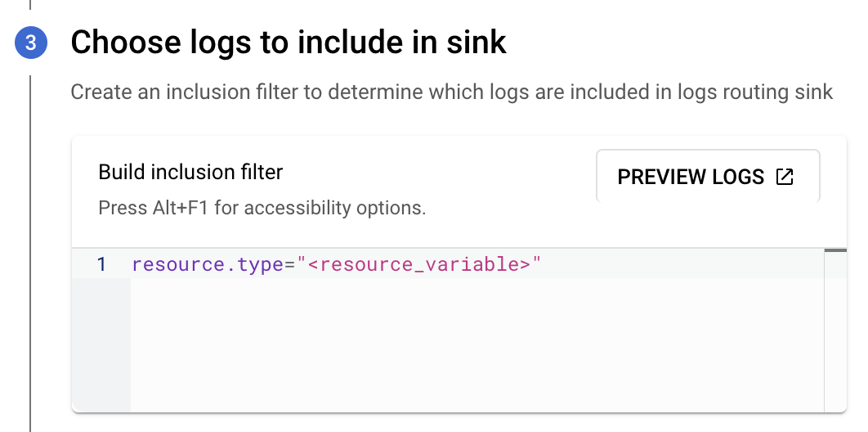The width and height of the screenshot is (868, 432).
Task: Place cursor on "type" in the filter expression
Action: [x=261, y=264]
